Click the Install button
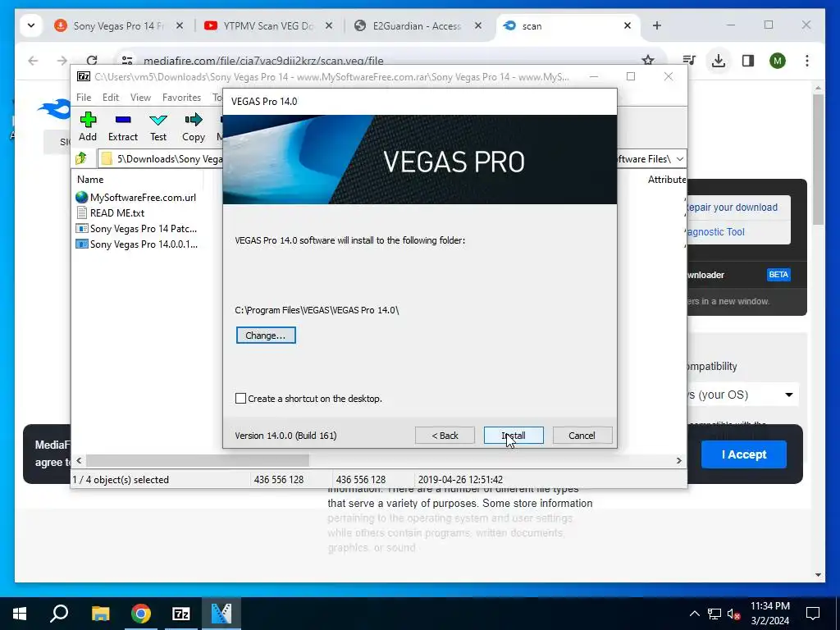Viewport: 840px width, 630px height. point(514,436)
